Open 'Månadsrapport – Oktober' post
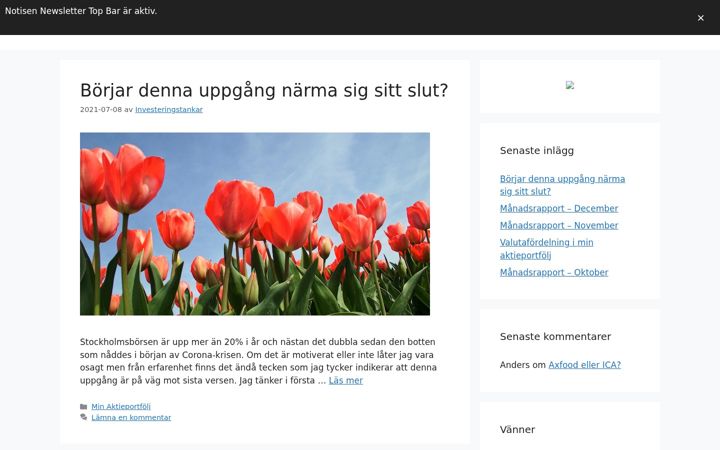 [x=554, y=272]
